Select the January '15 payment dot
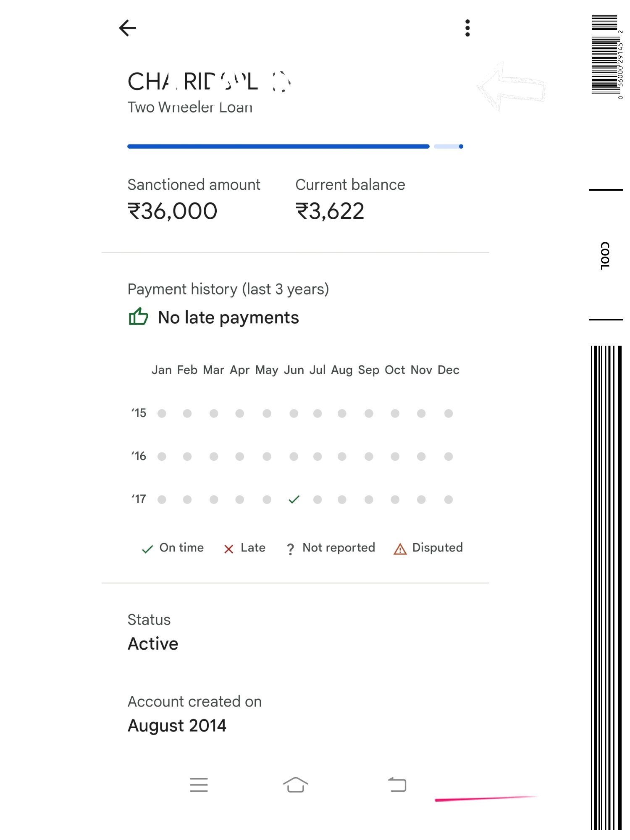The height and width of the screenshot is (840, 630). coord(162,414)
